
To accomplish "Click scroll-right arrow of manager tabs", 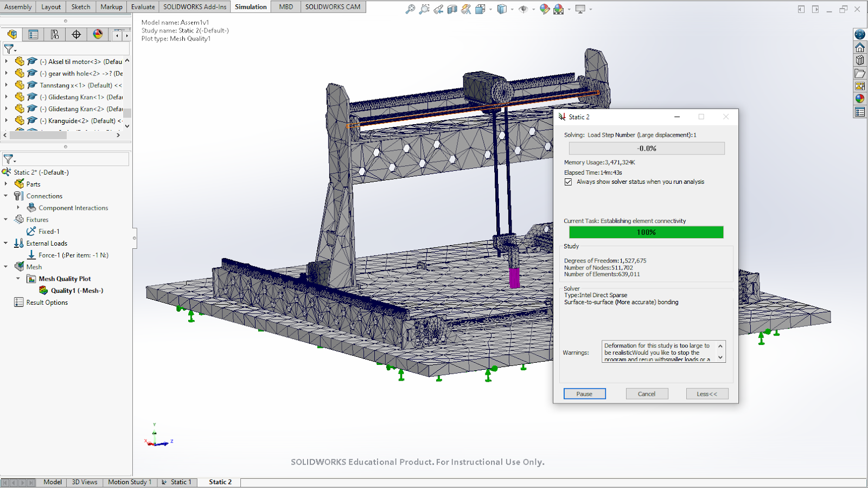I will pos(127,35).
